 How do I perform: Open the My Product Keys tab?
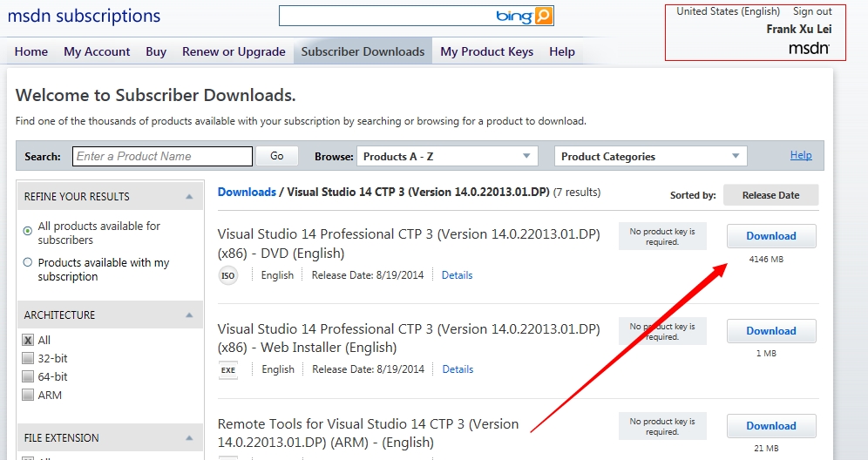[486, 51]
